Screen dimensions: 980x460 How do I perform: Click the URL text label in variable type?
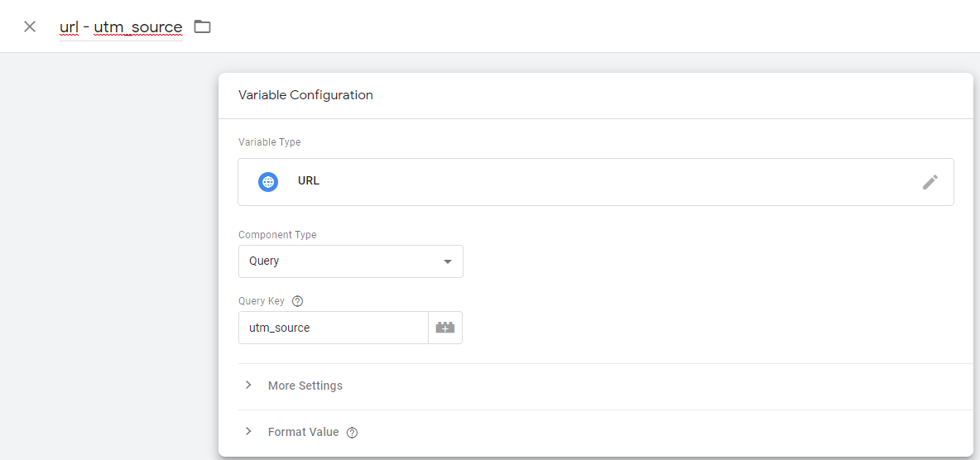pos(309,181)
